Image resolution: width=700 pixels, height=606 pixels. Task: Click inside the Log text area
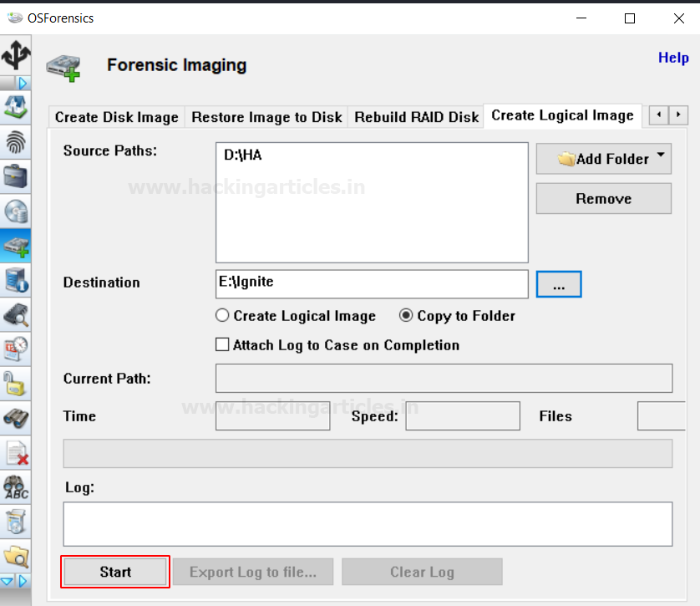[x=368, y=524]
